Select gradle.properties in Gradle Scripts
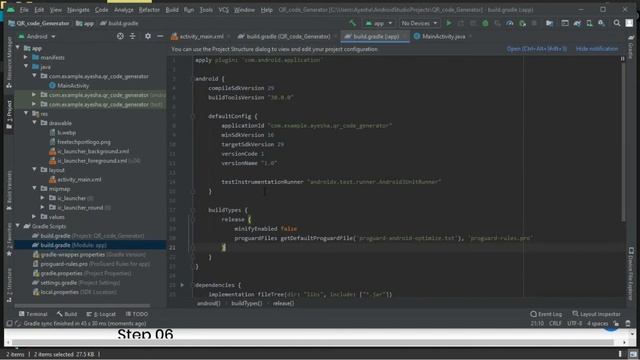Image resolution: width=640 pixels, height=360 pixels. (82, 273)
